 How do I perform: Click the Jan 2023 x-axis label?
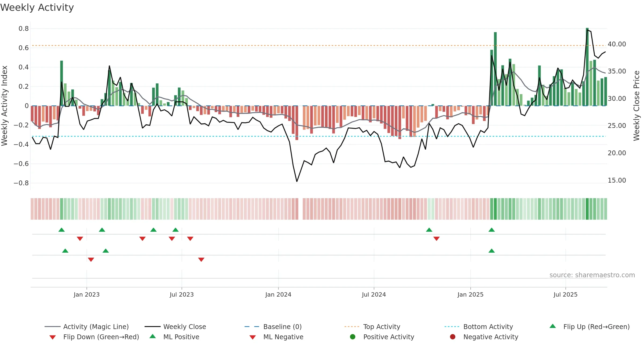pyautogui.click(x=87, y=294)
